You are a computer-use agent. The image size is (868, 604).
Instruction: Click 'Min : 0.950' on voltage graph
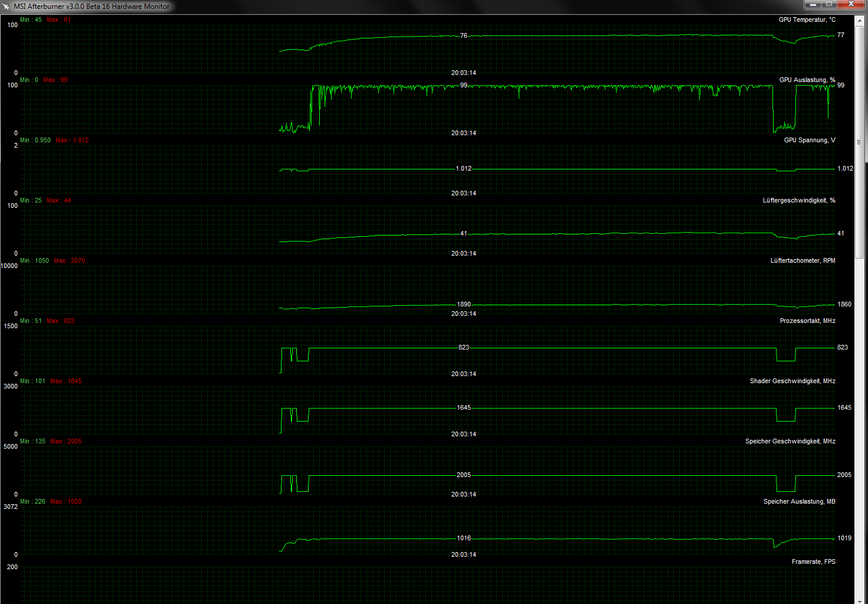[x=35, y=140]
